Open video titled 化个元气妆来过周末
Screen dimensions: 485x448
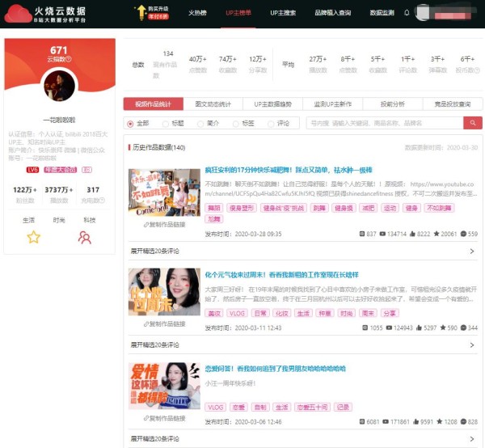281,275
